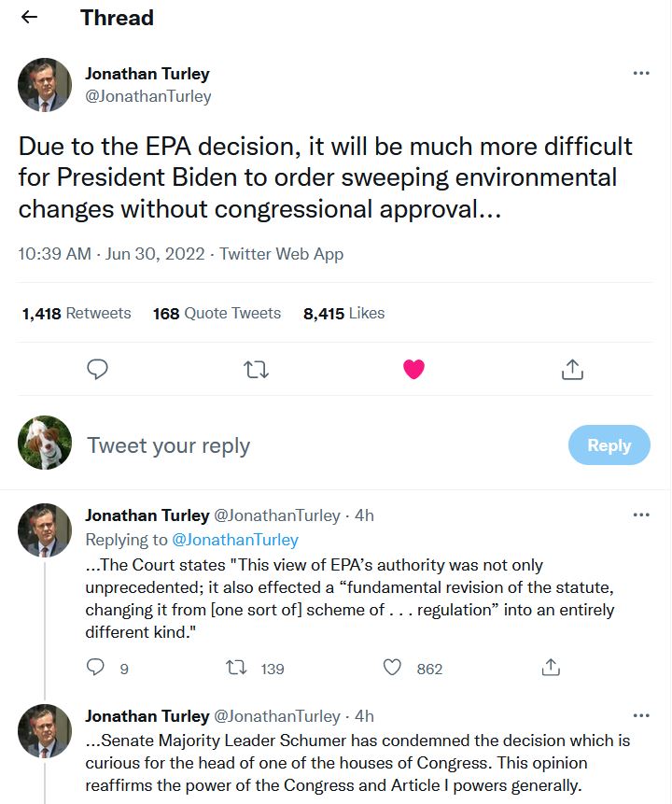Retweet the main EPA decision tweet
Viewport: 672px width, 804px height.
256,370
